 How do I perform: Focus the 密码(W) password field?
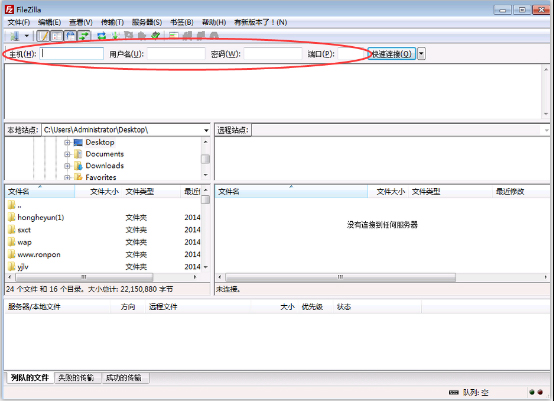click(273, 54)
